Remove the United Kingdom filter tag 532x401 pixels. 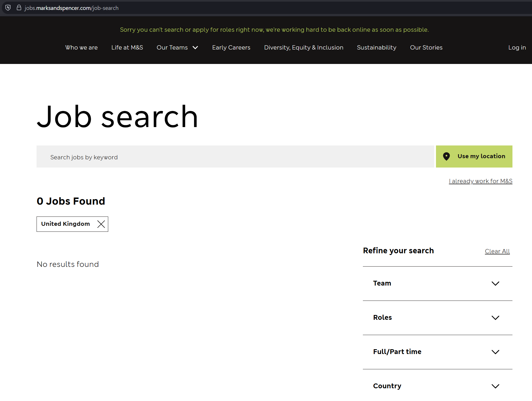tap(101, 224)
